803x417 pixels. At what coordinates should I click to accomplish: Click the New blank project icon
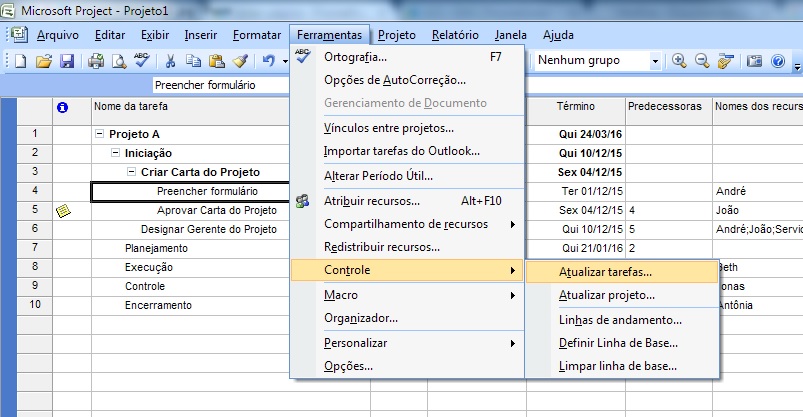pos(20,61)
